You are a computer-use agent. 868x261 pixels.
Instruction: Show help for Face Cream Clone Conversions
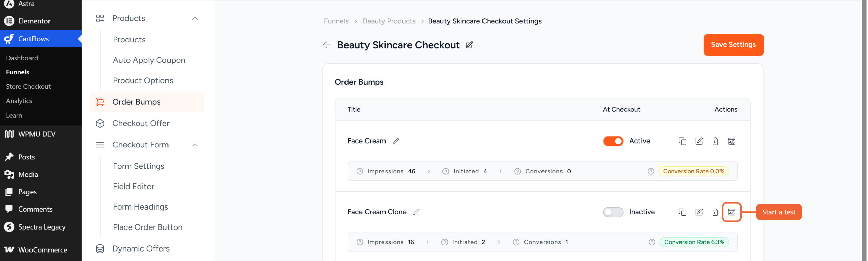(x=516, y=242)
